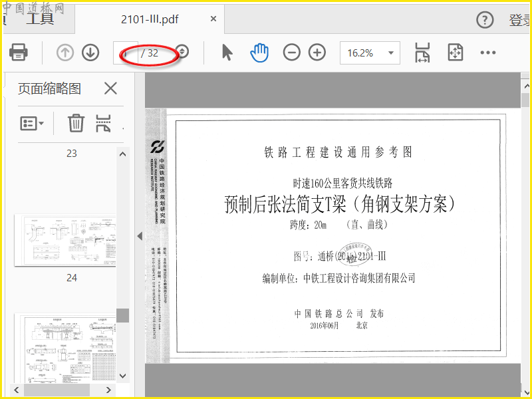Click the page navigation stepper icon
532x399 pixels.
point(182,52)
